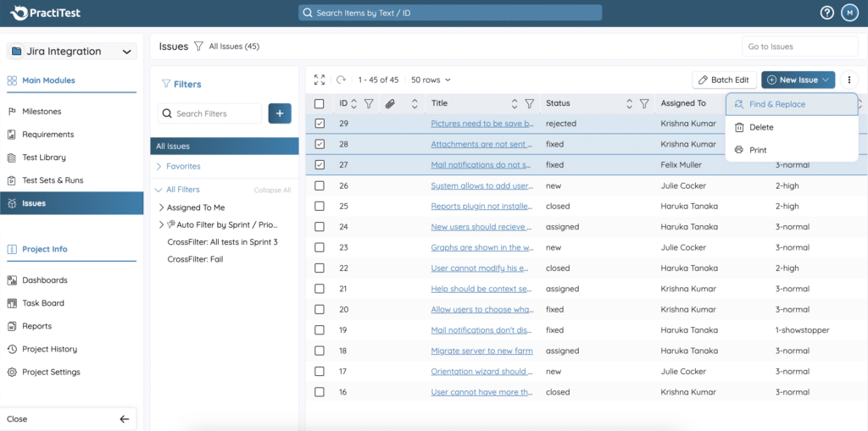Toggle the select-all header checkbox
Viewport: 868px width, 431px height.
click(x=320, y=103)
